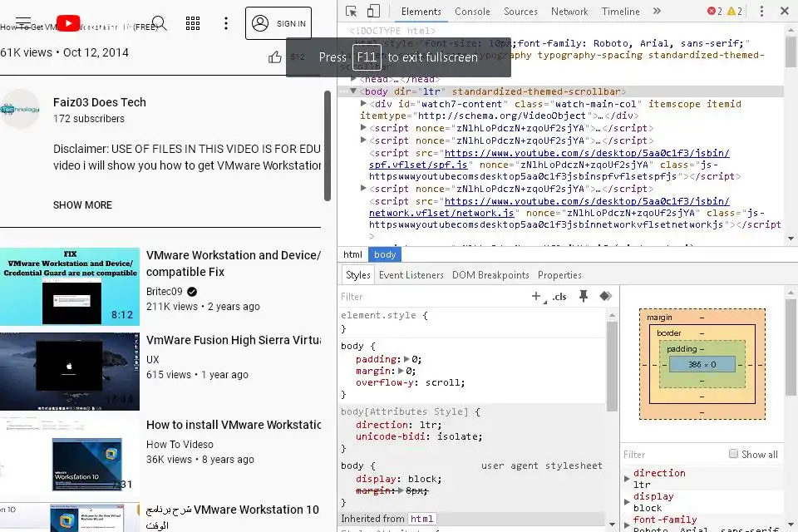
Task: Open the Properties pane tab
Action: [x=559, y=275]
